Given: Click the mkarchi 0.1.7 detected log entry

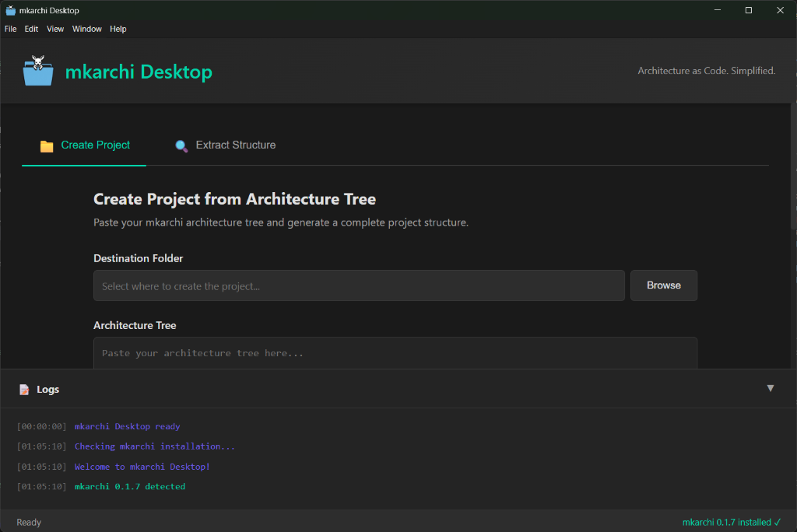Looking at the screenshot, I should [x=129, y=485].
